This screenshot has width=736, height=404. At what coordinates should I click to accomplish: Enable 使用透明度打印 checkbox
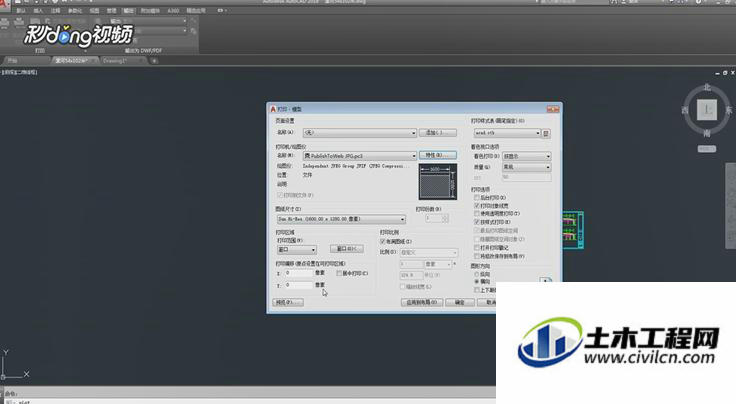point(477,213)
